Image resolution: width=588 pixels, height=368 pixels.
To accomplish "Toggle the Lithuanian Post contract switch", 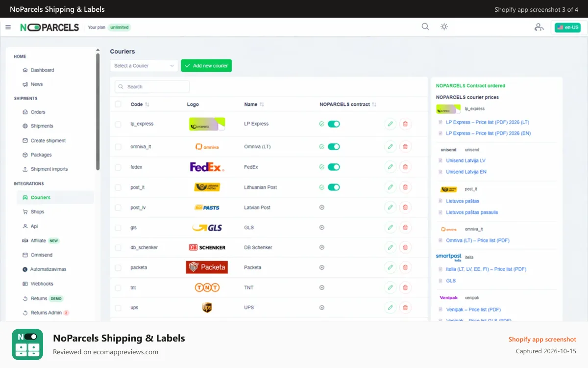I will tap(334, 187).
